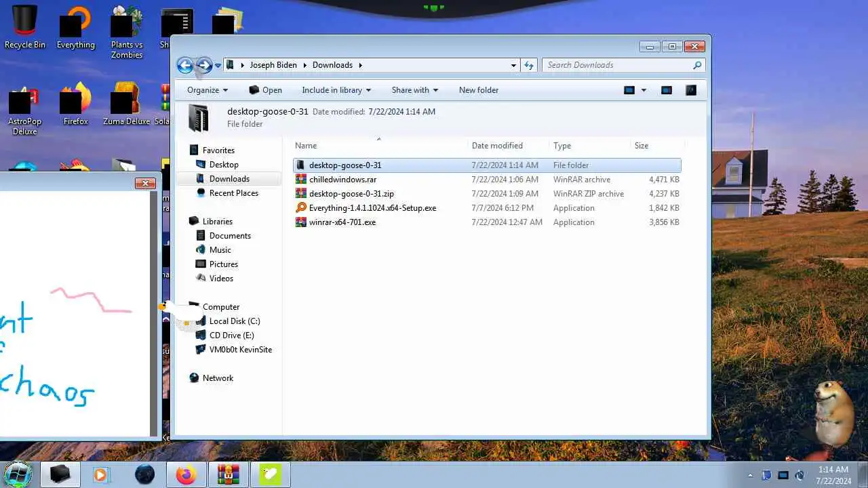Click the desktop-goose-0-31.zip file name
Image resolution: width=868 pixels, height=488 pixels.
pos(351,194)
